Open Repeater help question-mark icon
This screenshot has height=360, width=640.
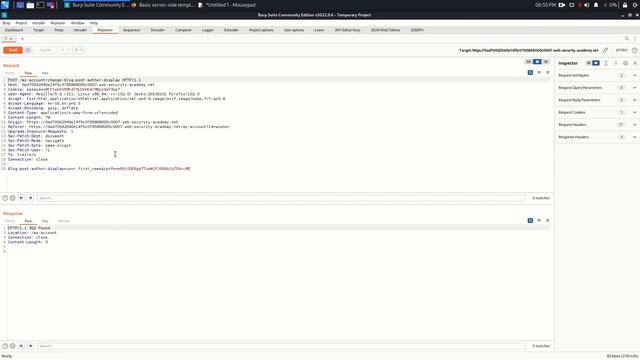635,50
